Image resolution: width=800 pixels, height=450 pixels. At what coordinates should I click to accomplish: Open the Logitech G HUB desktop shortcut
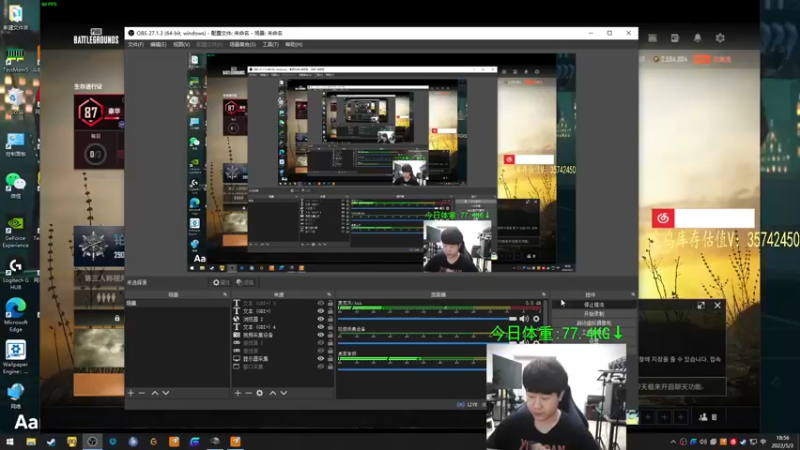click(16, 273)
